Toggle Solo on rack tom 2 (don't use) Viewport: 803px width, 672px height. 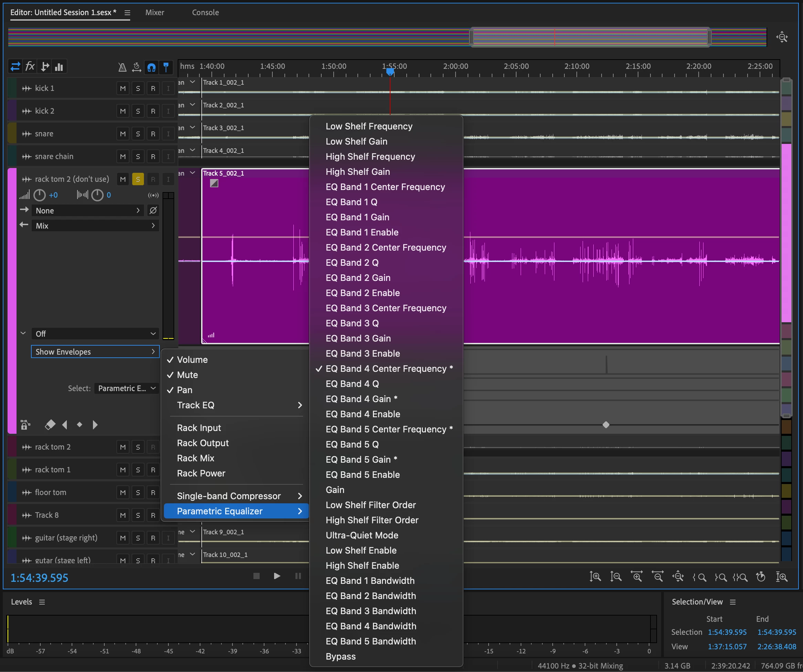[x=138, y=179]
